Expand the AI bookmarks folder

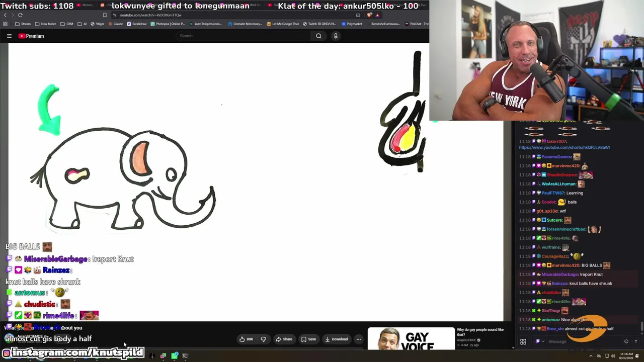click(x=82, y=24)
